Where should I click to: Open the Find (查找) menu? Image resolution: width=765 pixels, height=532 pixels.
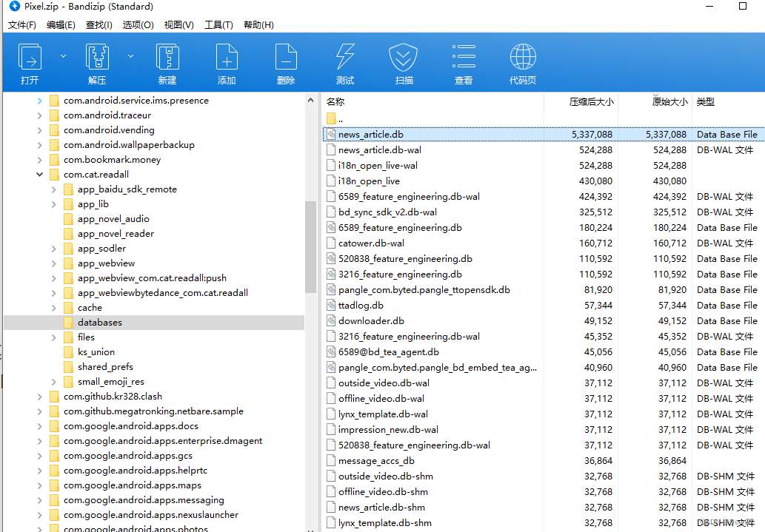point(99,25)
